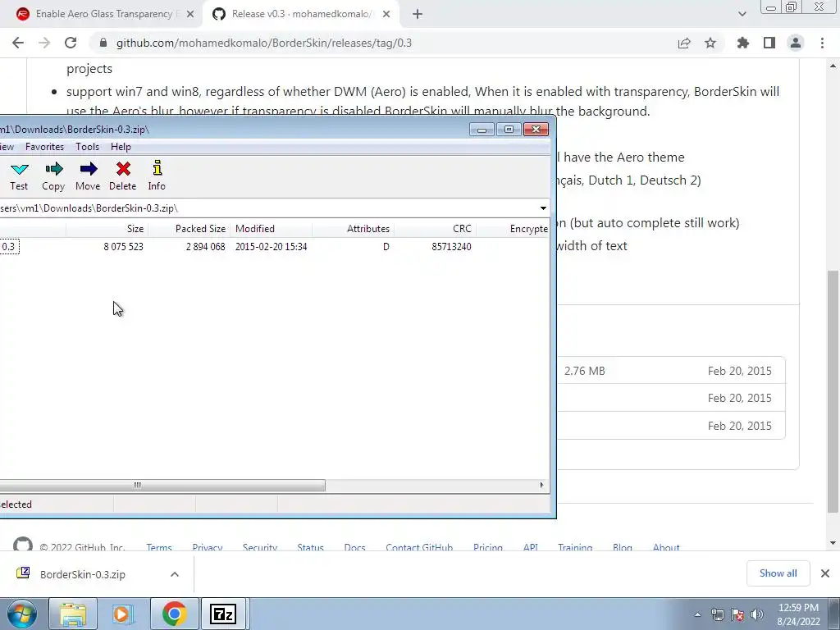Click Show all downloads button

click(778, 573)
